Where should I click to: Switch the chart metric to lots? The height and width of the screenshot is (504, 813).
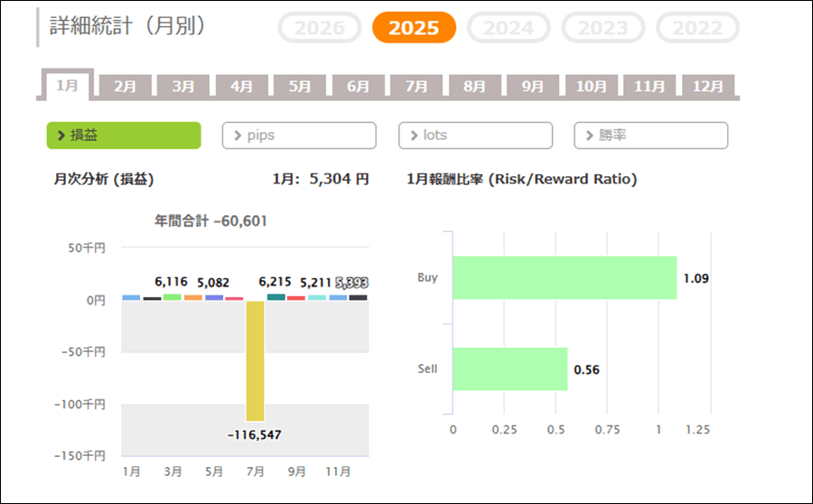click(475, 135)
